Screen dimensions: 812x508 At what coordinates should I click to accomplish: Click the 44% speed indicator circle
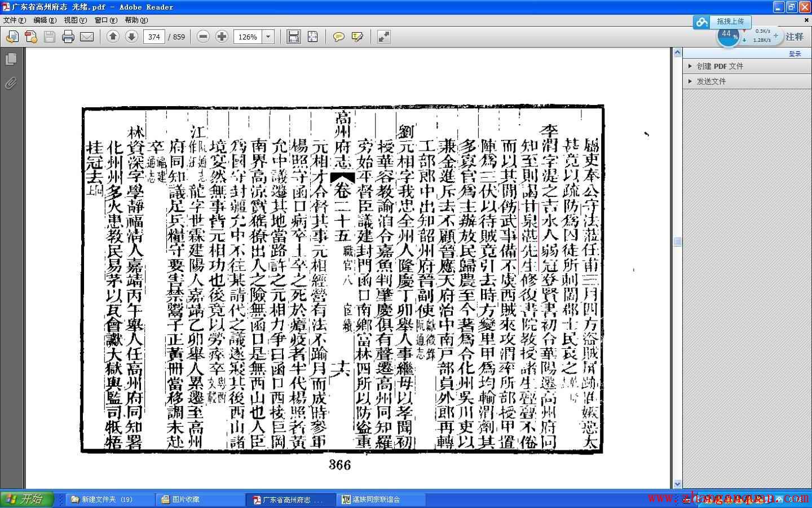coord(728,35)
